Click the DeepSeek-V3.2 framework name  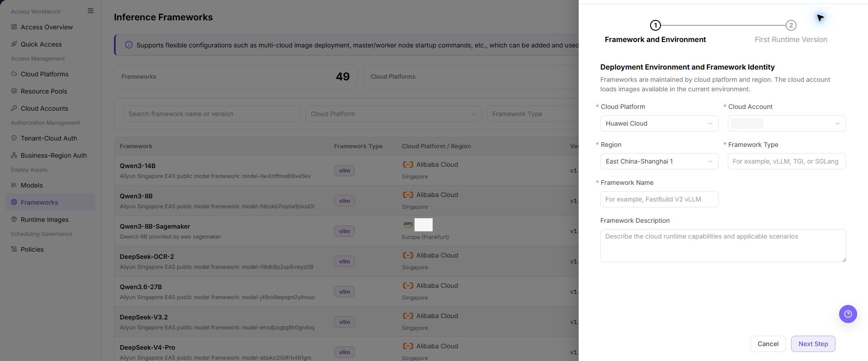point(144,317)
